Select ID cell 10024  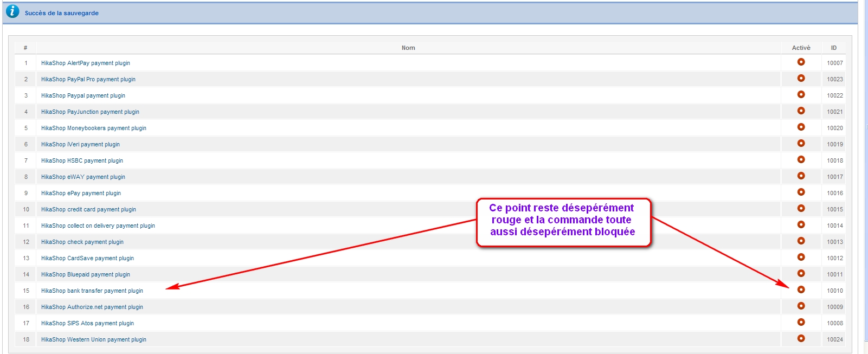click(835, 340)
